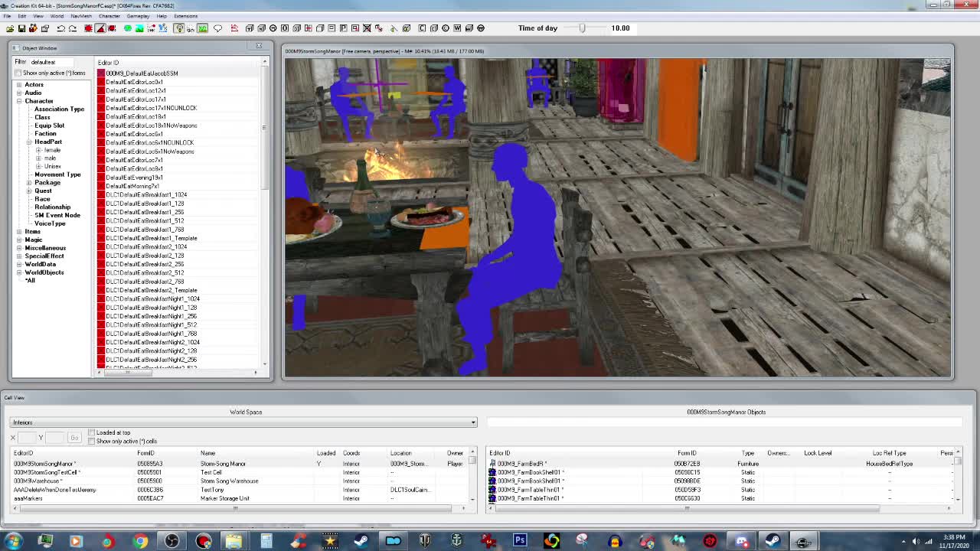Select the Race tree item

pos(42,199)
